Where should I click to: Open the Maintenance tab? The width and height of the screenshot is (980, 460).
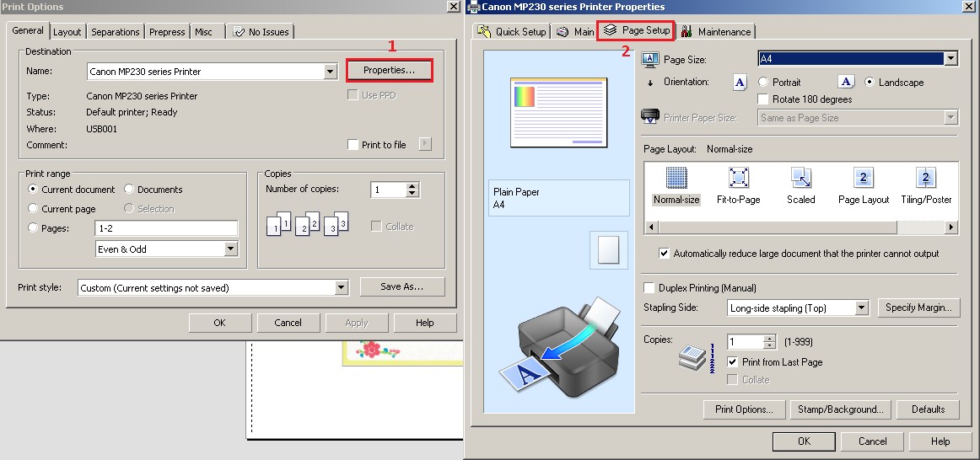tap(716, 32)
